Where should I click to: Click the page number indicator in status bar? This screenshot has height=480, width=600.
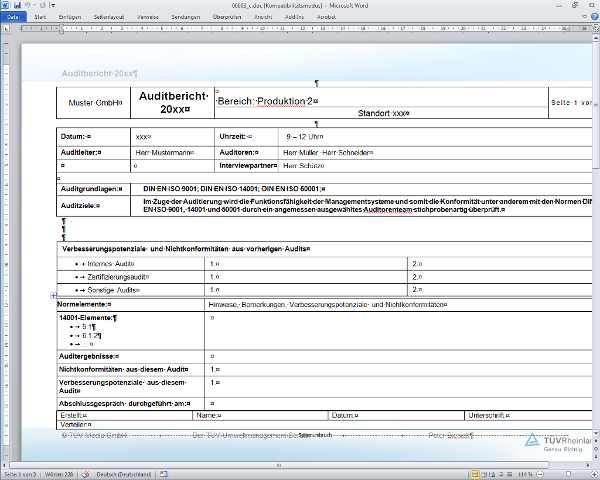[20, 472]
